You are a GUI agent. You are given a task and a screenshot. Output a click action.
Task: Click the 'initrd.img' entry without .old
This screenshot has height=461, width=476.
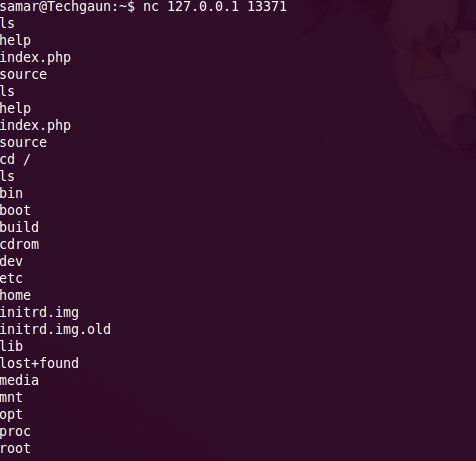pos(39,312)
